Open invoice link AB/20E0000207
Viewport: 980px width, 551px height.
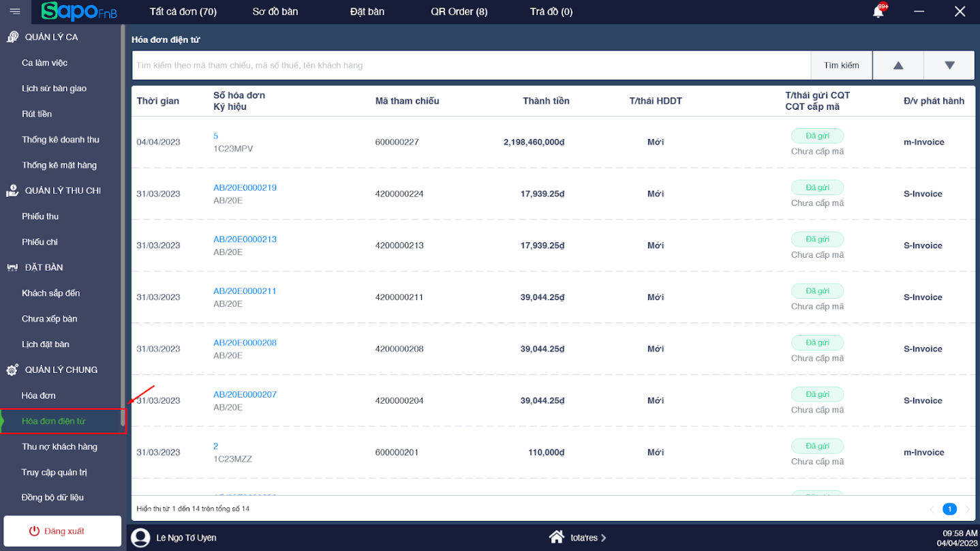coord(245,395)
